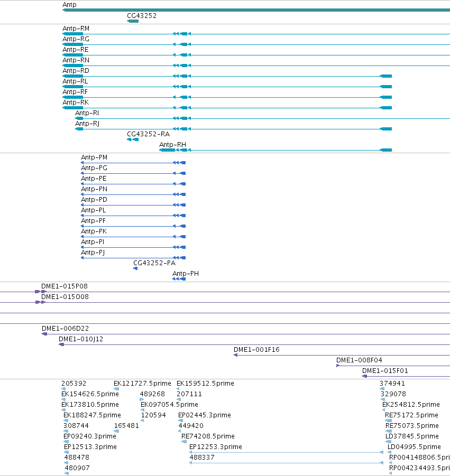Open the CG43252-RA transcript label
The image size is (450, 476).
point(148,134)
